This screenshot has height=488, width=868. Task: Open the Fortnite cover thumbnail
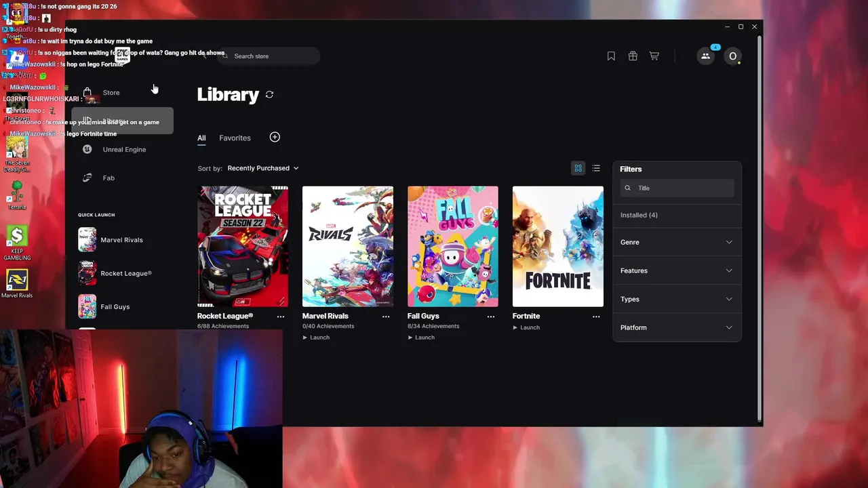[558, 247]
